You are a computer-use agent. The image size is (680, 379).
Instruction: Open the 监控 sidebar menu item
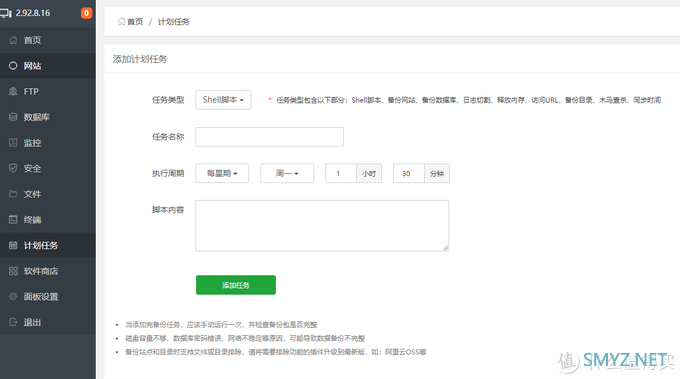pyautogui.click(x=48, y=143)
